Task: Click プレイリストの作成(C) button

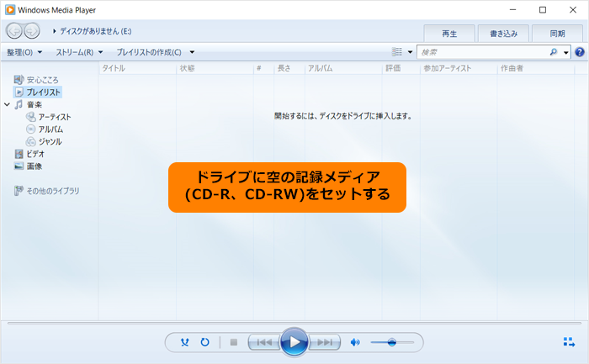Action: point(149,52)
